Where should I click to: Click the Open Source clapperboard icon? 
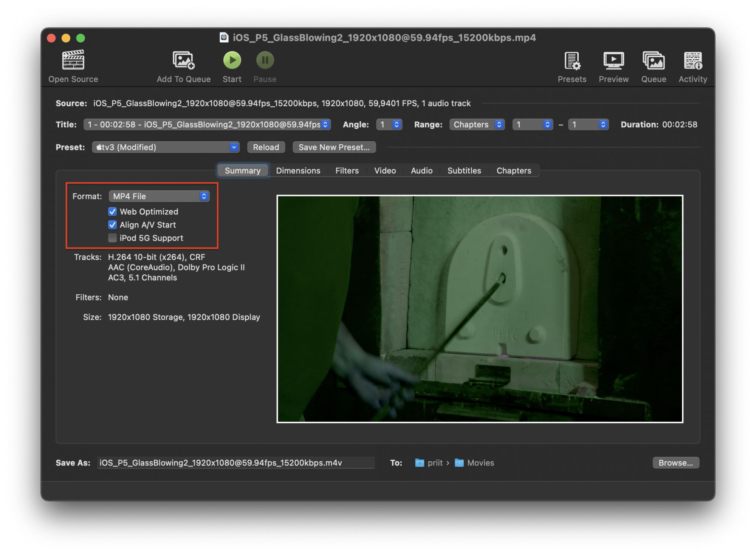73,60
